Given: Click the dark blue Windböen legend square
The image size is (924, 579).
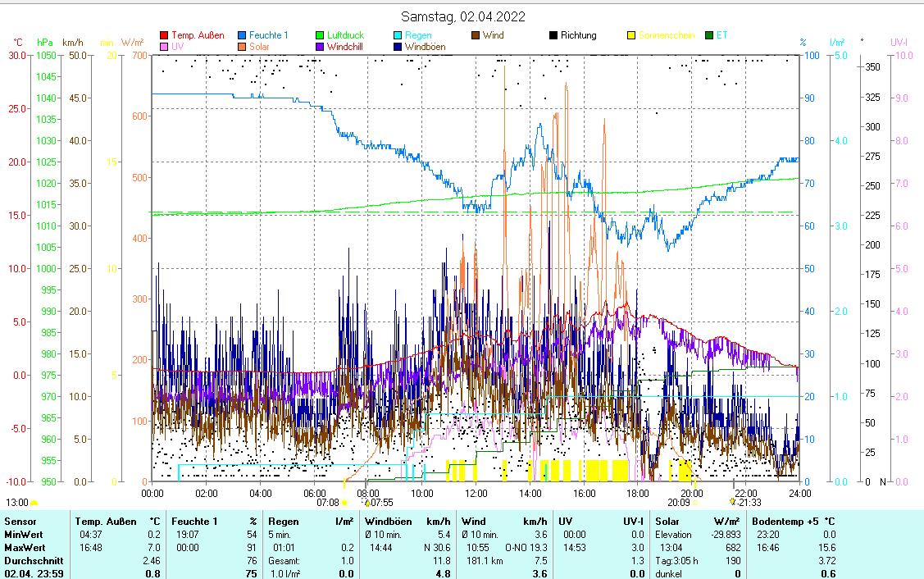Looking at the screenshot, I should tap(398, 47).
